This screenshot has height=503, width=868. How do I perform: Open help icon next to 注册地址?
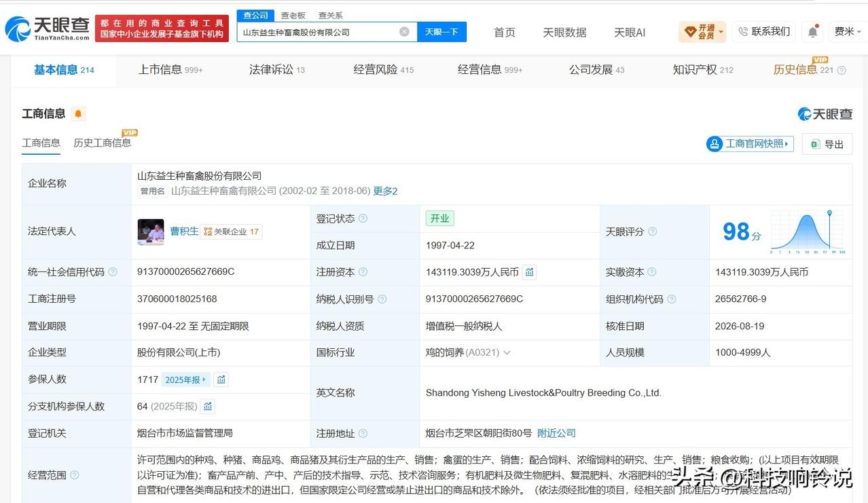click(x=363, y=433)
